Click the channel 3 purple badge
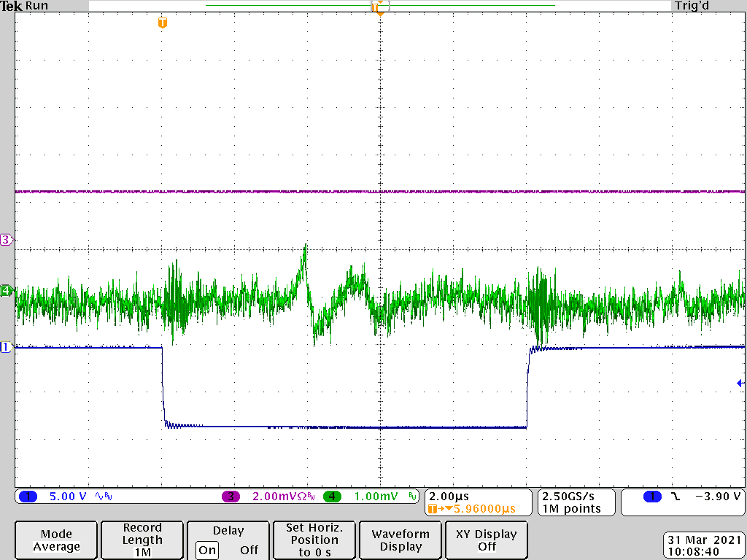The width and height of the screenshot is (747, 560). (231, 497)
